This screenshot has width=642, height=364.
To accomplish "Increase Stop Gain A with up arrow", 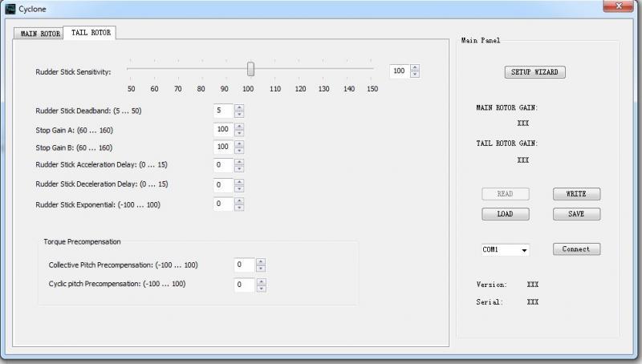I will coord(239,125).
